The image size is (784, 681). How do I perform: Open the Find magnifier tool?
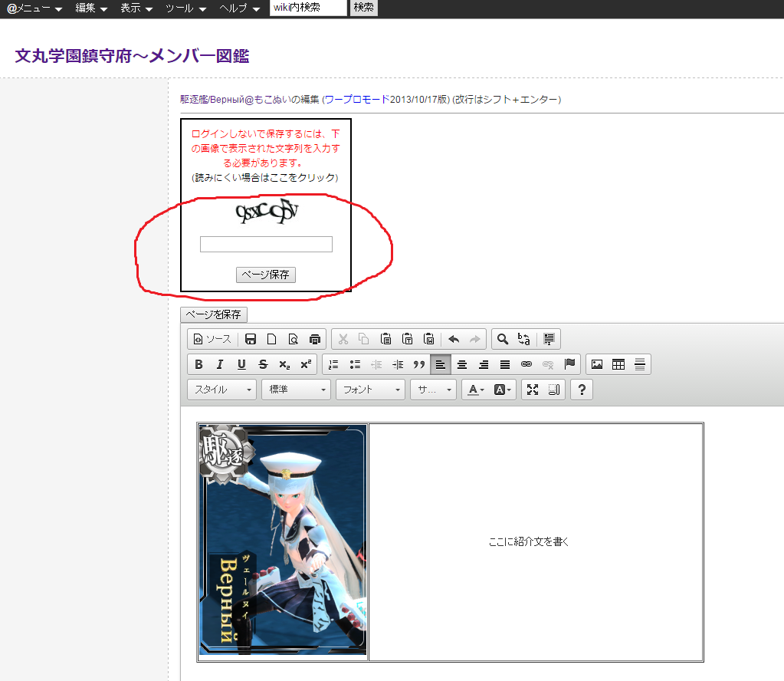(x=503, y=339)
